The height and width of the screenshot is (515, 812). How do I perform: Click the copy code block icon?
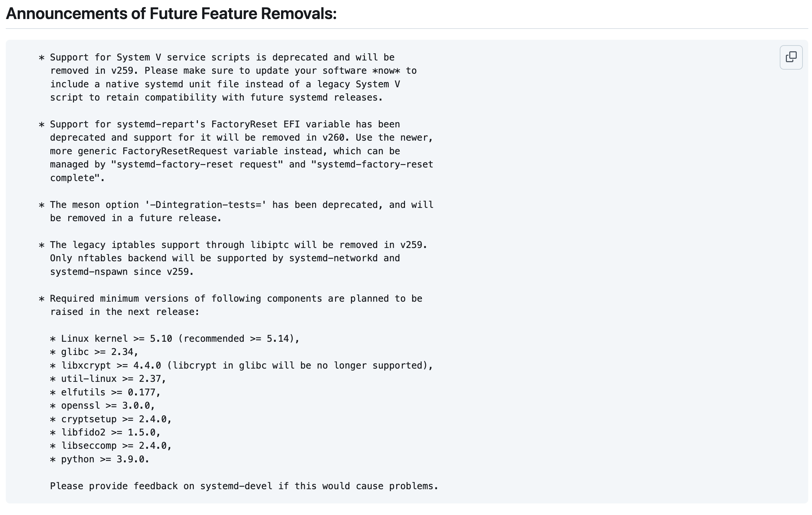click(791, 57)
